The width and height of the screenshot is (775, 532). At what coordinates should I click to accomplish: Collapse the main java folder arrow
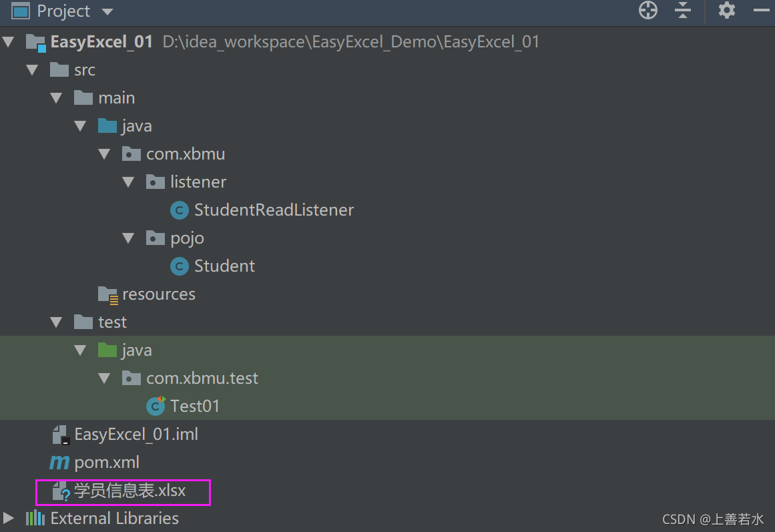pyautogui.click(x=80, y=126)
